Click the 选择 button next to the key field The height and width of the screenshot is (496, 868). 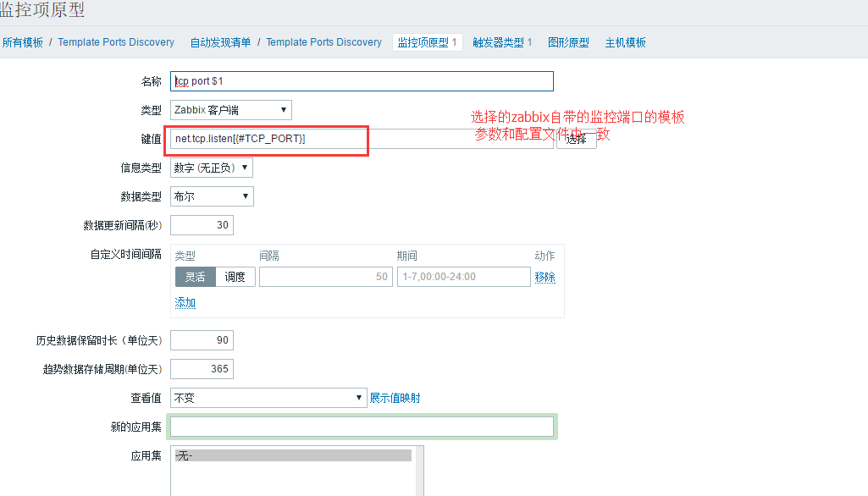(576, 140)
